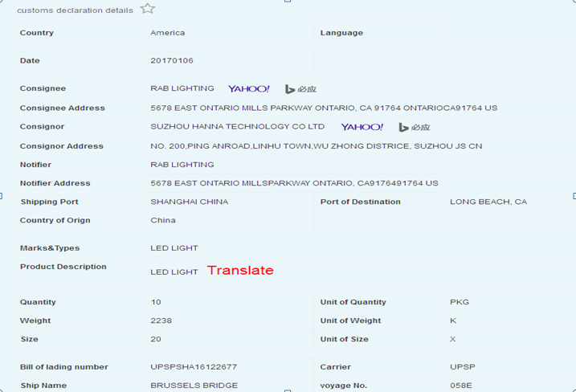Viewport: 576px width, 392px height.
Task: Click the Consignee Address value
Action: (324, 108)
